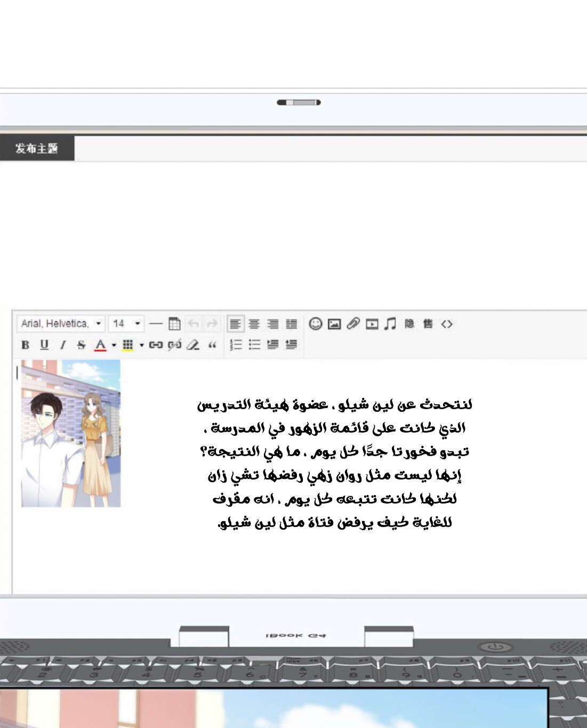The height and width of the screenshot is (728, 587).
Task: Toggle strikethrough formatting
Action: point(81,345)
